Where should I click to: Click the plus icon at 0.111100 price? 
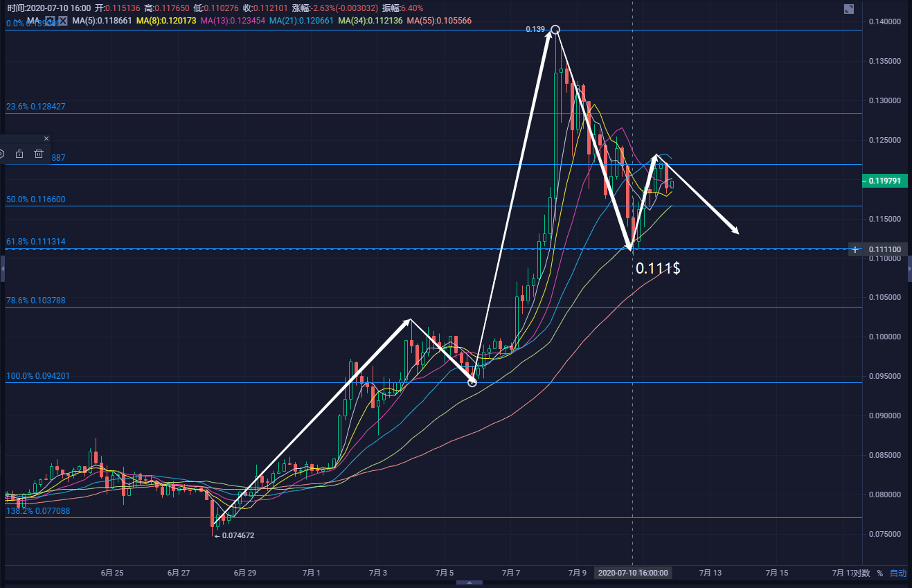click(x=856, y=249)
